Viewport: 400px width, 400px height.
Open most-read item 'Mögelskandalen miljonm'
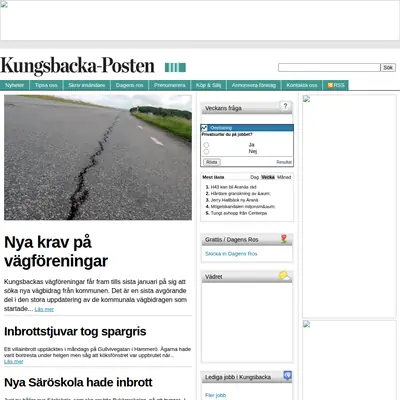point(243,207)
